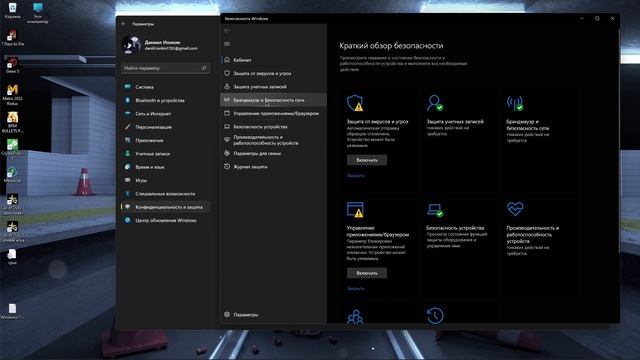Select the CrystalDisk desktop shortcut
Image resolution: width=640 pixels, height=360 pixels.
pos(12,148)
